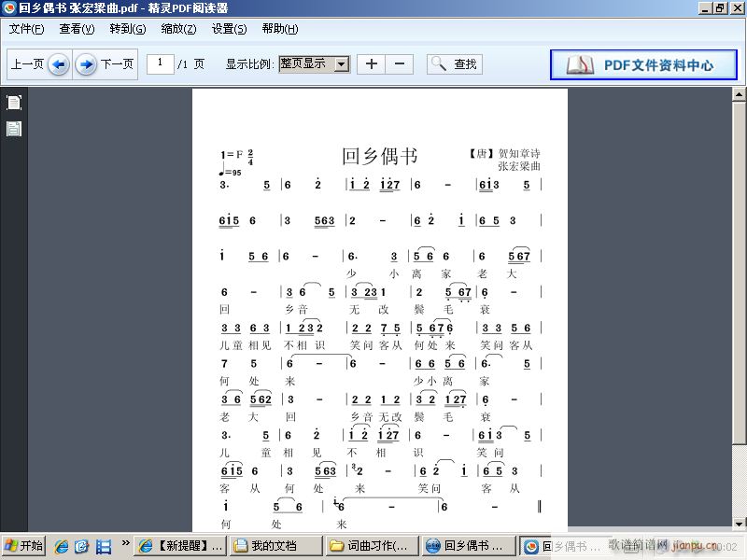Open the 转到 menu
The height and width of the screenshot is (560, 747).
[128, 29]
